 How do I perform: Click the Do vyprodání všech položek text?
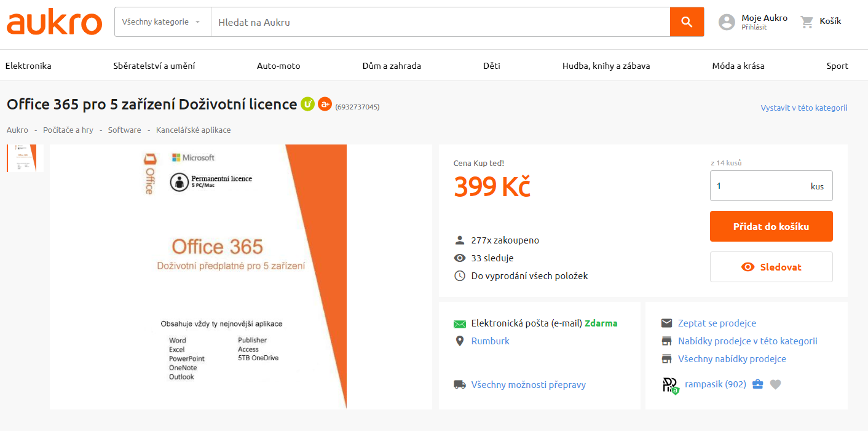click(x=530, y=276)
